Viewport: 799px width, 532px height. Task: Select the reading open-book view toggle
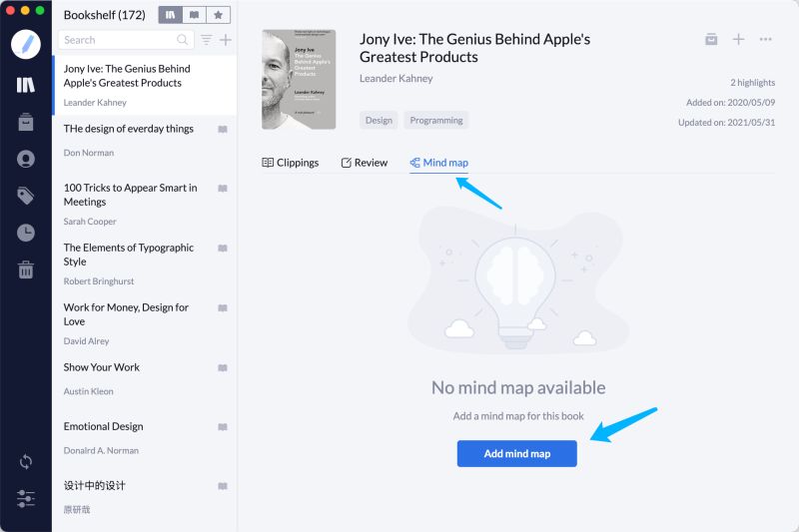tap(194, 15)
